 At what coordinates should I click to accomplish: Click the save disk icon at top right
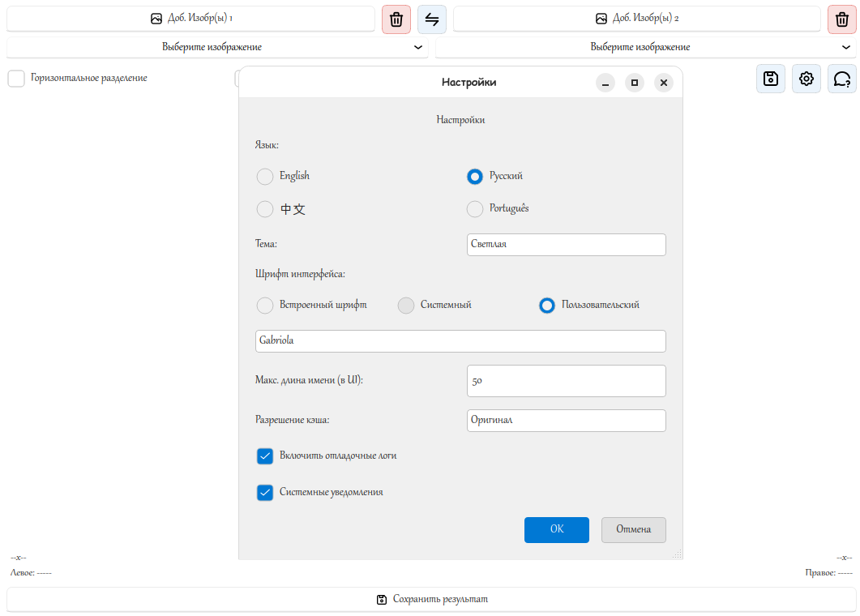point(771,79)
